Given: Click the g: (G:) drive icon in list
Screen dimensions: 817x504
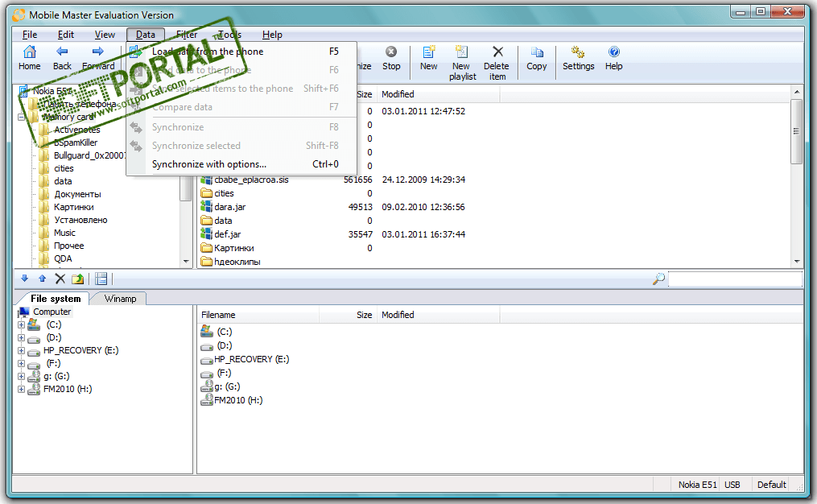Looking at the screenshot, I should (207, 386).
